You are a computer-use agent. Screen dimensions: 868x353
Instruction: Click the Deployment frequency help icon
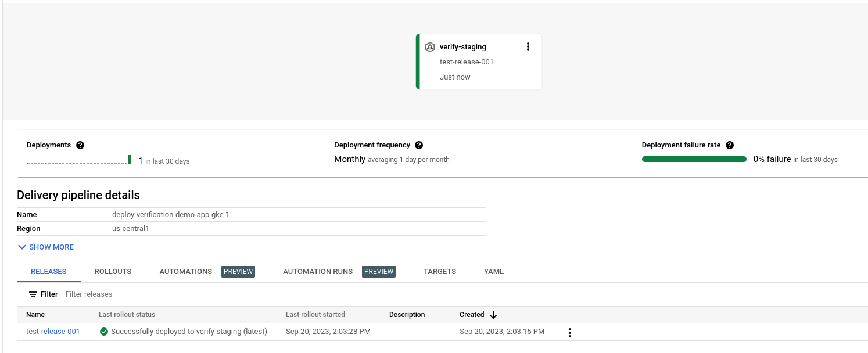click(x=419, y=145)
